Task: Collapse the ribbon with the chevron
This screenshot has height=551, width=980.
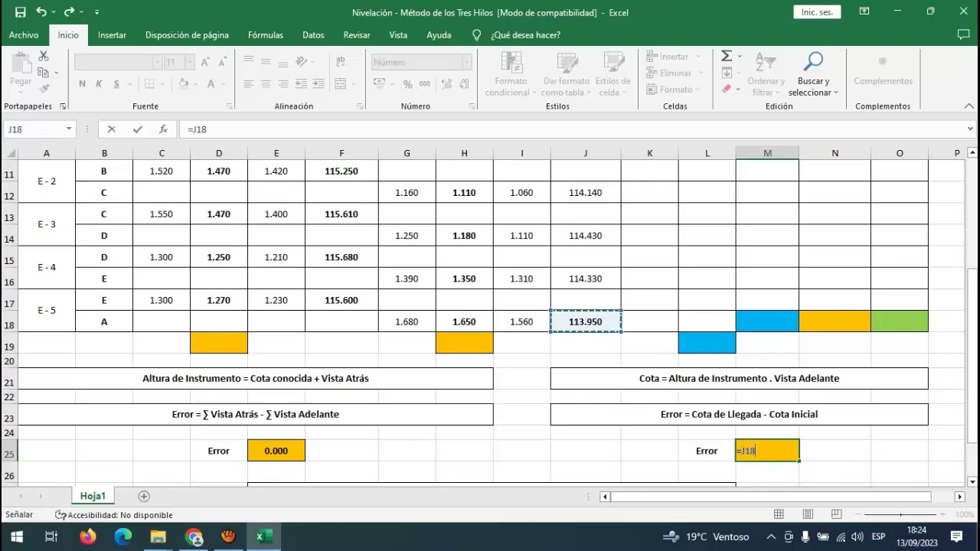Action: pyautogui.click(x=968, y=106)
